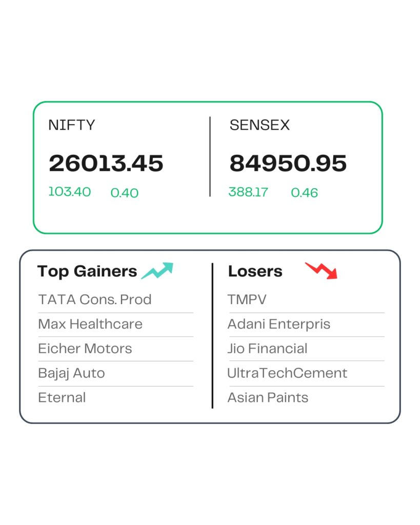Choose Eicher Motors from gainers
The width and height of the screenshot is (420, 525).
tap(85, 349)
